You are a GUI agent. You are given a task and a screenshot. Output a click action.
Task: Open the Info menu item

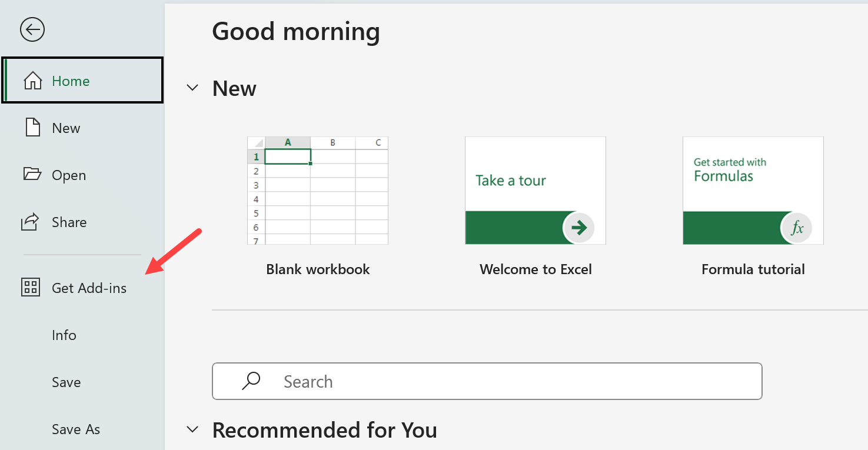click(64, 335)
